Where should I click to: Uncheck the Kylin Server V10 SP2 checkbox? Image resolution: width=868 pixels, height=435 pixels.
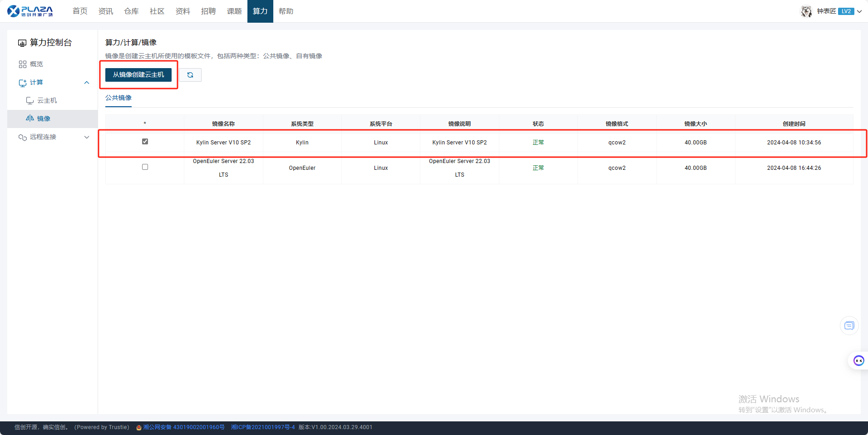(x=145, y=142)
